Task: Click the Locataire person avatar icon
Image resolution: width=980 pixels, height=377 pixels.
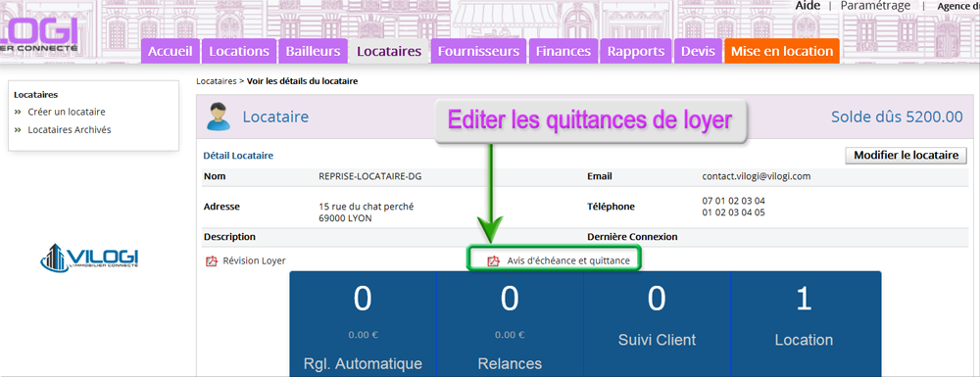Action: click(x=219, y=117)
